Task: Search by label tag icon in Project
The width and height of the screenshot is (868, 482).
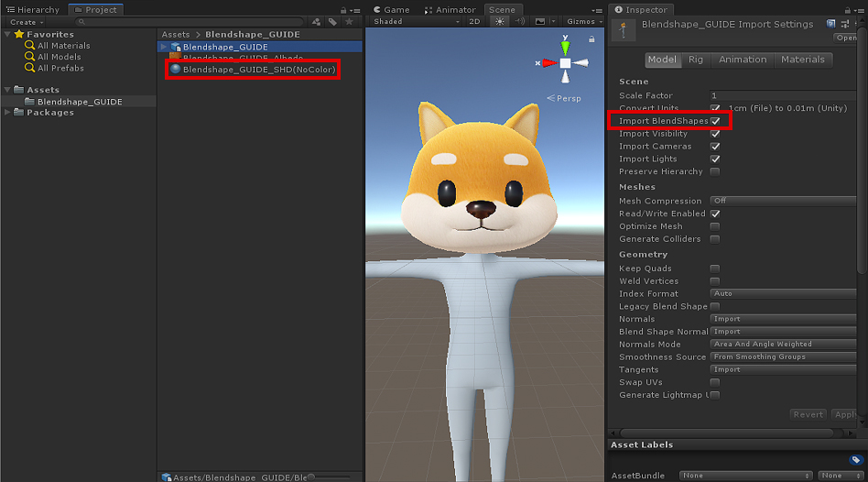Action: pyautogui.click(x=332, y=22)
